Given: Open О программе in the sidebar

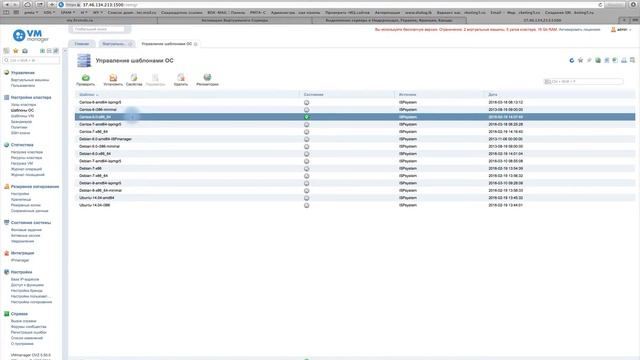Looking at the screenshot, I should click(22, 344).
